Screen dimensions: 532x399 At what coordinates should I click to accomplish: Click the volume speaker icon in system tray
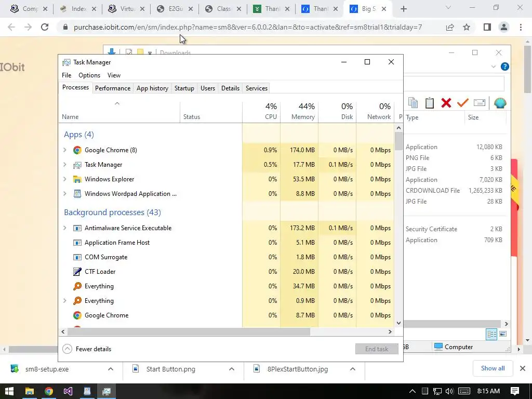(x=449, y=391)
